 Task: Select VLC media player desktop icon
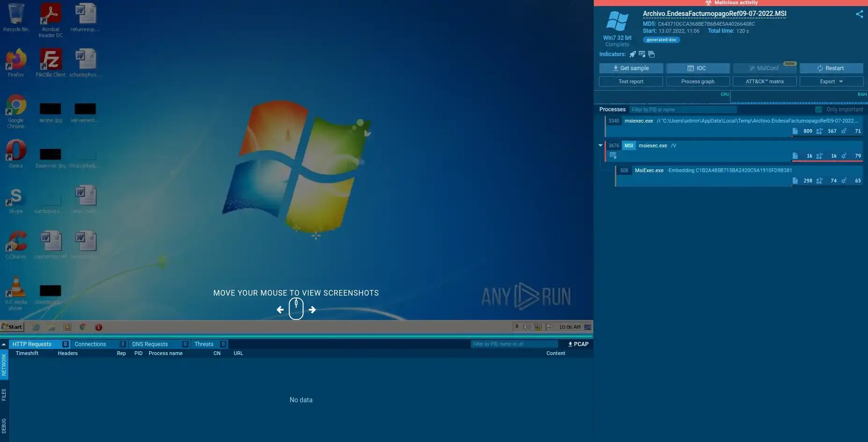point(16,293)
